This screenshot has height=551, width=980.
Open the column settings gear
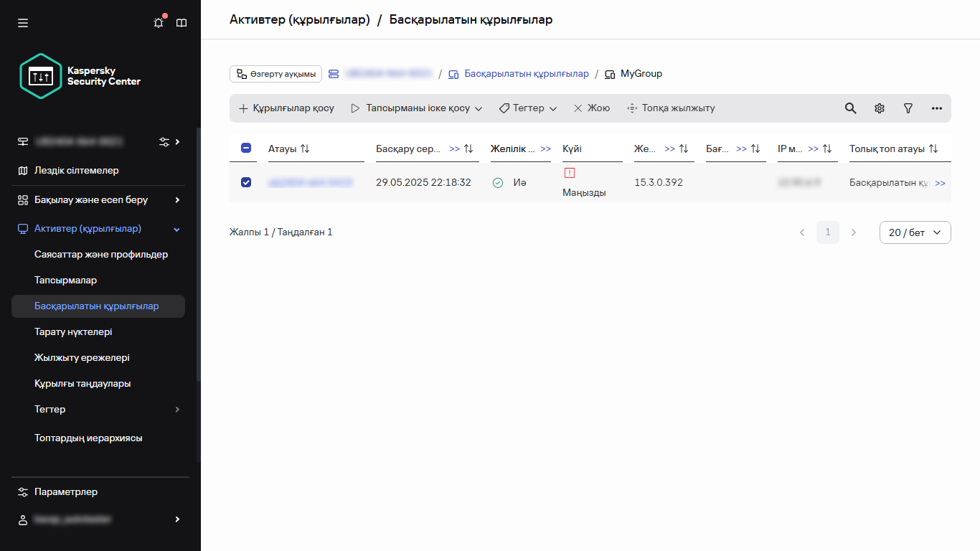point(879,108)
